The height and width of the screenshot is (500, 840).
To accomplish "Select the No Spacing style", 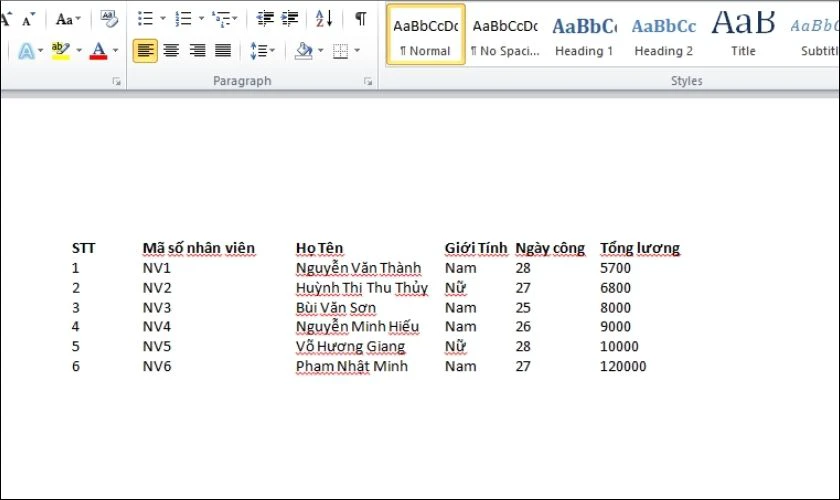I will click(505, 34).
